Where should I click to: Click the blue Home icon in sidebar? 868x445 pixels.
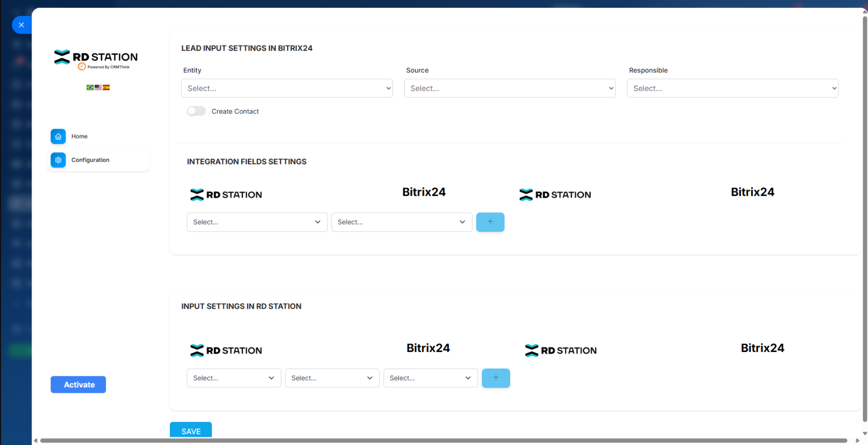pos(58,136)
